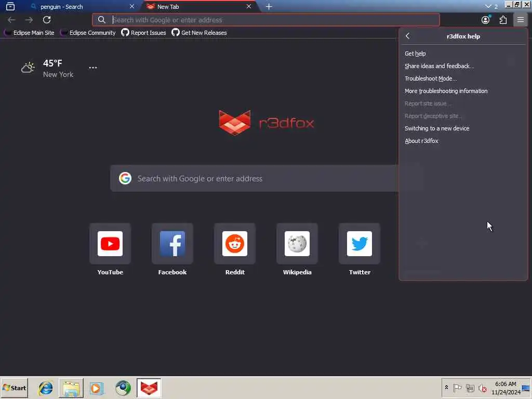The width and height of the screenshot is (532, 399).
Task: Click the back navigation arrow
Action: pyautogui.click(x=11, y=20)
